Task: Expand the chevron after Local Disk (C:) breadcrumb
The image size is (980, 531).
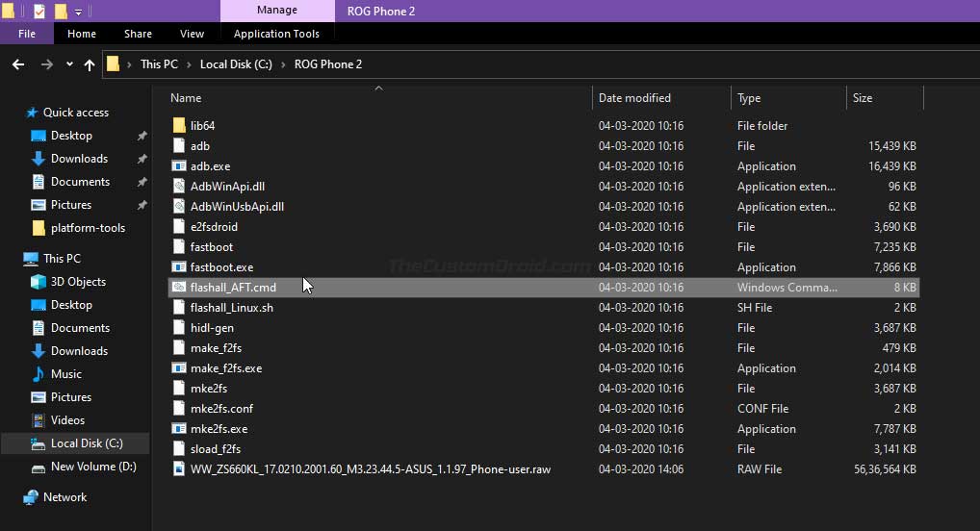Action: tap(283, 64)
